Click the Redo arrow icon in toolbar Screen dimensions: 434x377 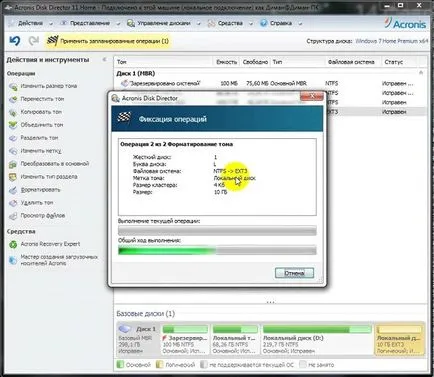33,41
